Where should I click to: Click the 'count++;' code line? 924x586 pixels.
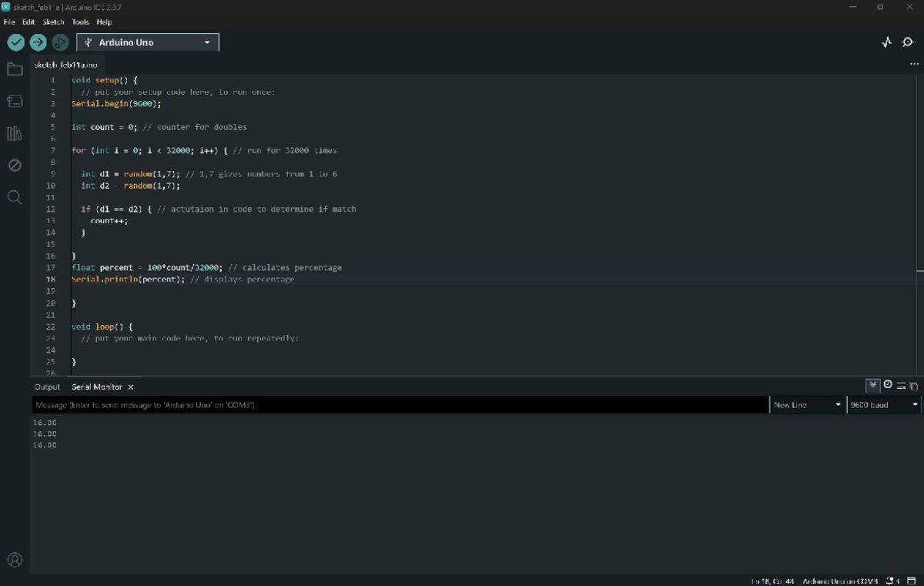pyautogui.click(x=109, y=220)
